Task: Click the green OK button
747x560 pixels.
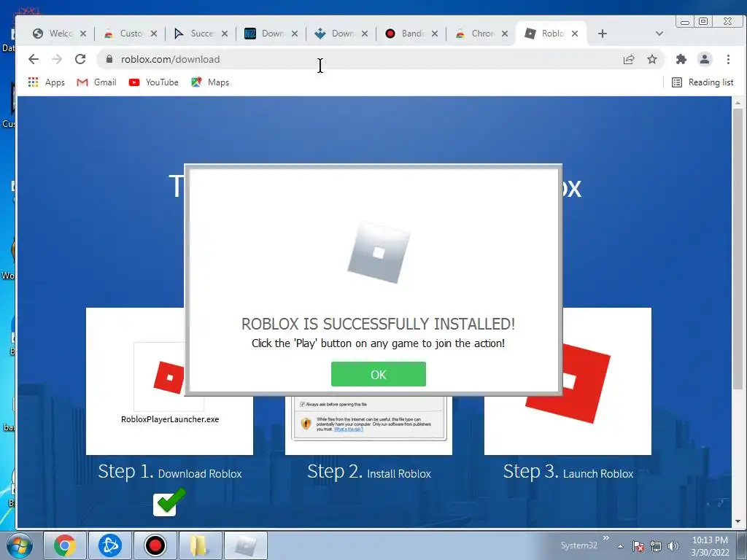Action: click(379, 374)
